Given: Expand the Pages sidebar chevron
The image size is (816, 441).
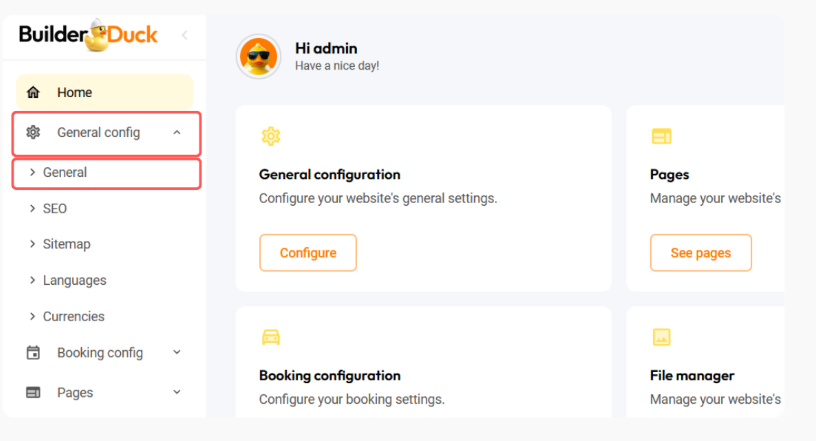Looking at the screenshot, I should [177, 392].
